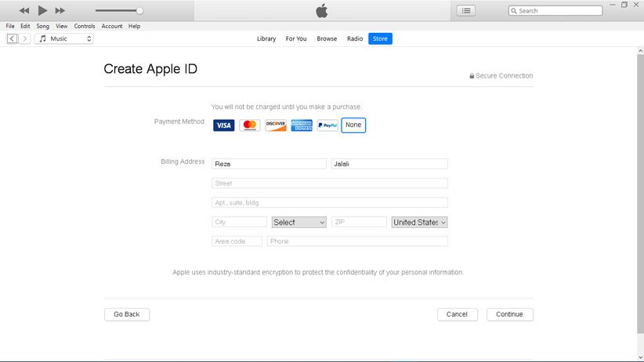Viewport: 644px width, 362px height.
Task: Pick American Express payment option
Action: [302, 125]
